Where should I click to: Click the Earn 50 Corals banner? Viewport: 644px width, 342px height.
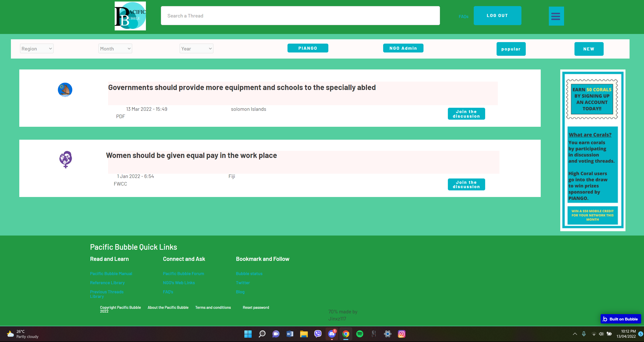coord(592,99)
